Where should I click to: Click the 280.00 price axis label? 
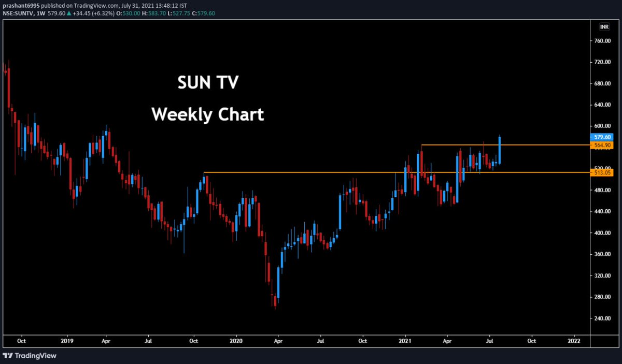click(601, 297)
